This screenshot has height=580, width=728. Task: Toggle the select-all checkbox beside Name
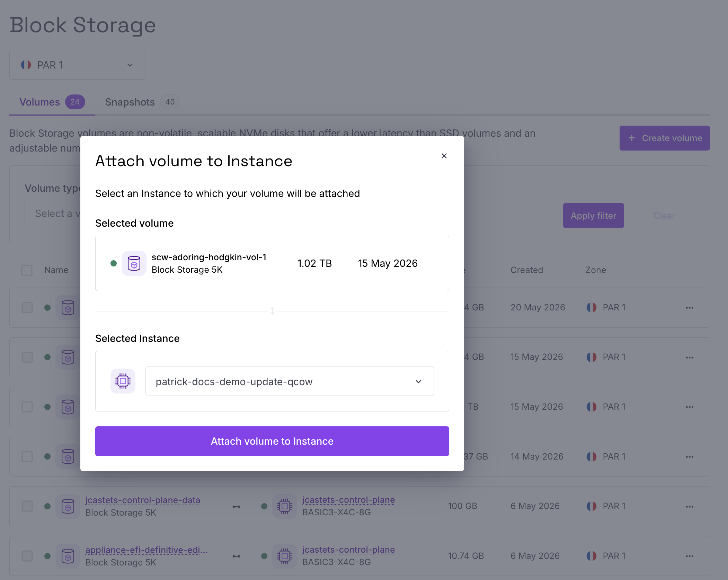click(x=27, y=270)
